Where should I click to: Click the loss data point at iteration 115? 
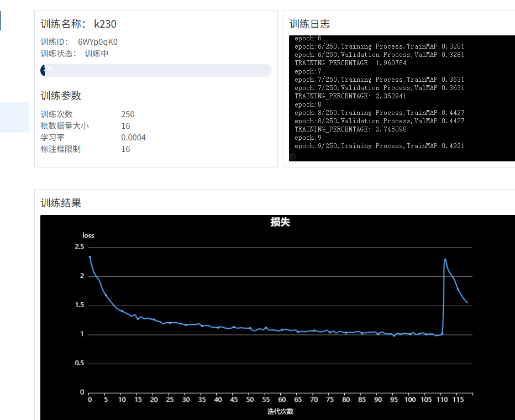458,290
